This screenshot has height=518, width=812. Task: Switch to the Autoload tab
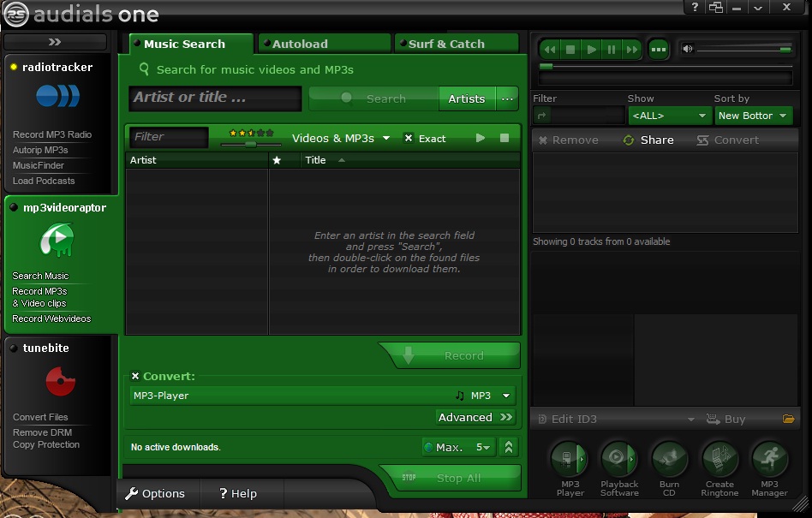(x=324, y=44)
